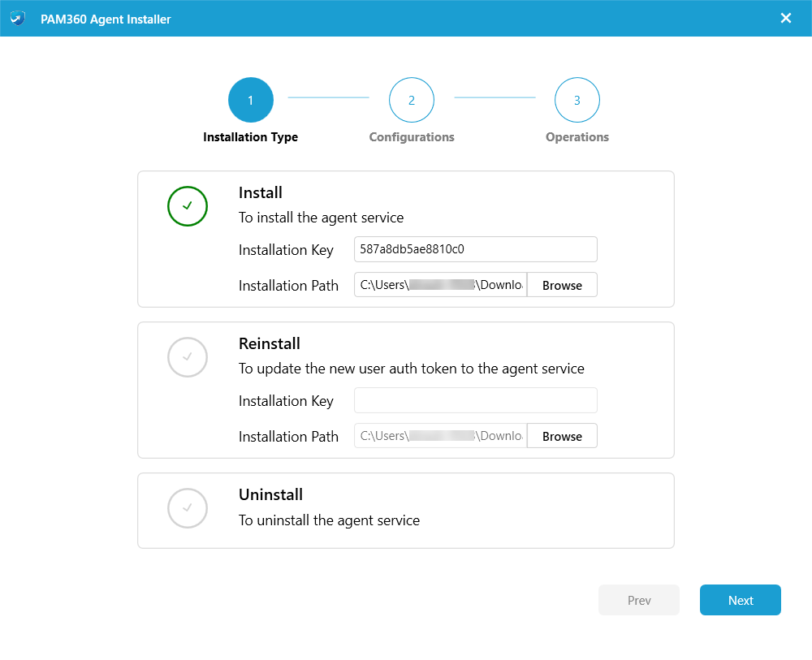The image size is (812, 660).
Task: Click the Configurations step label
Action: [412, 137]
